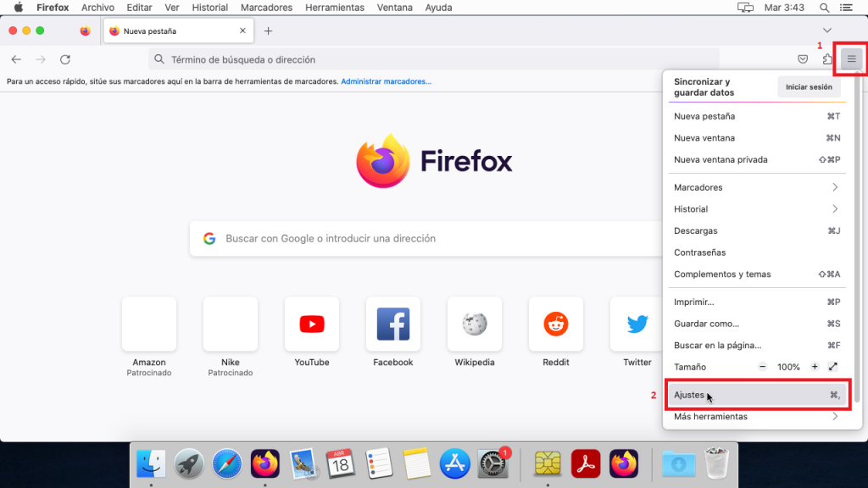Open the Ver menu in the menu bar

171,8
